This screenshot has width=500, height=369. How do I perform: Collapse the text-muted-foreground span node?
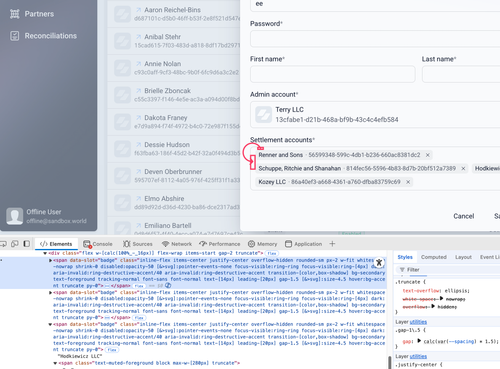[x=56, y=363]
